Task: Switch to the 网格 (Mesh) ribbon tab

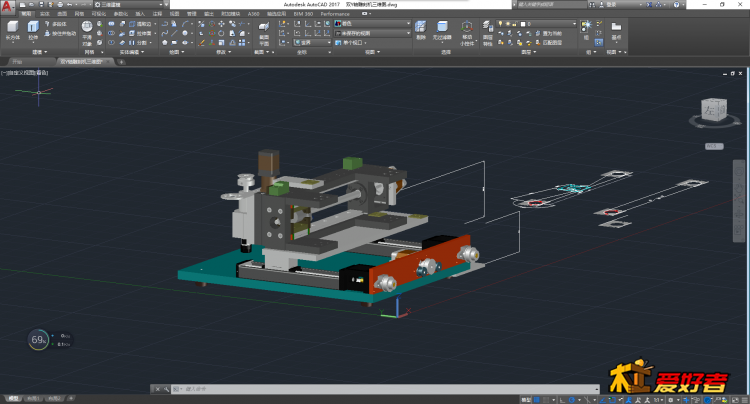Action: point(79,14)
